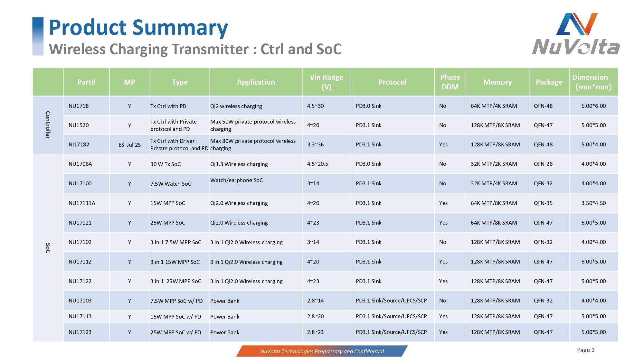This screenshot has width=644, height=362.
Task: Click the 7.5W Watch SoC type cell
Action: point(171,184)
